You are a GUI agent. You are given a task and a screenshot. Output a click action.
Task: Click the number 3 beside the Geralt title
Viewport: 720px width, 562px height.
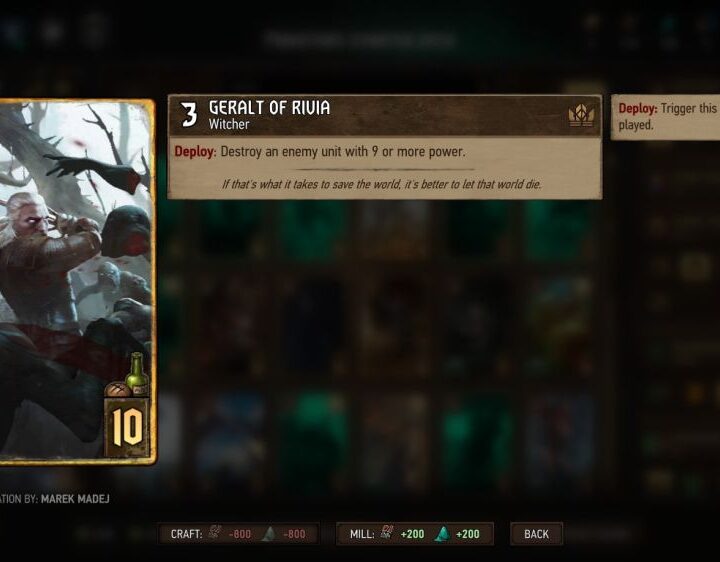[189, 115]
